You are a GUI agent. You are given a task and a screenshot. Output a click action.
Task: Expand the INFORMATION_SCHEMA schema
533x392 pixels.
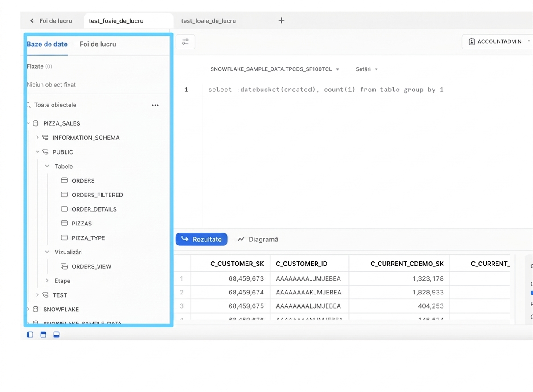pos(37,137)
